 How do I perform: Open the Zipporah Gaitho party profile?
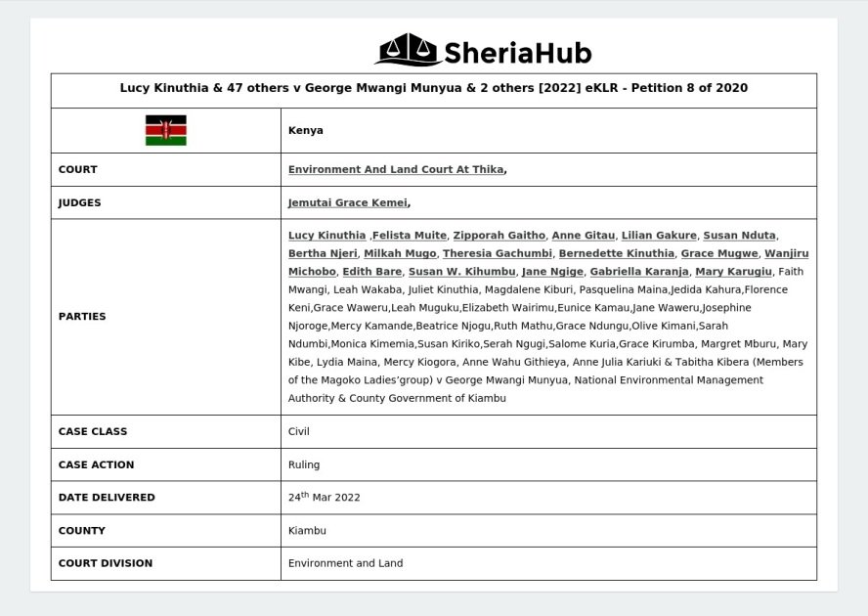pyautogui.click(x=498, y=235)
